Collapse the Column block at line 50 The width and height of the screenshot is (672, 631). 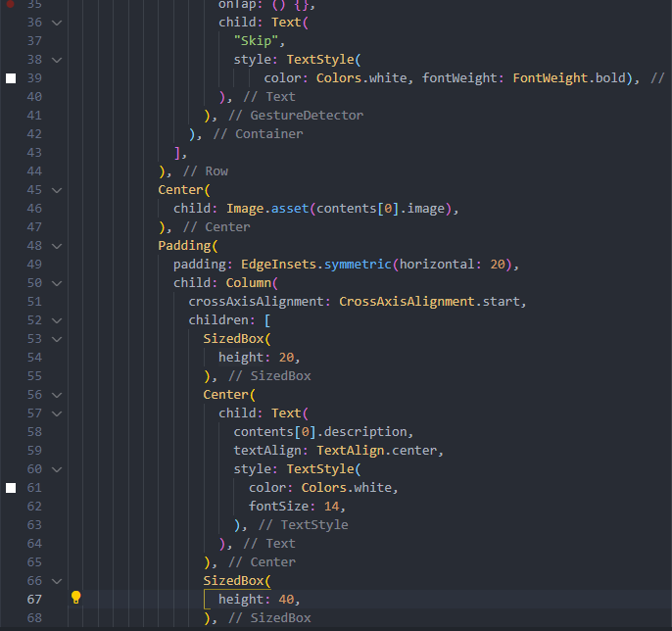[x=56, y=283]
